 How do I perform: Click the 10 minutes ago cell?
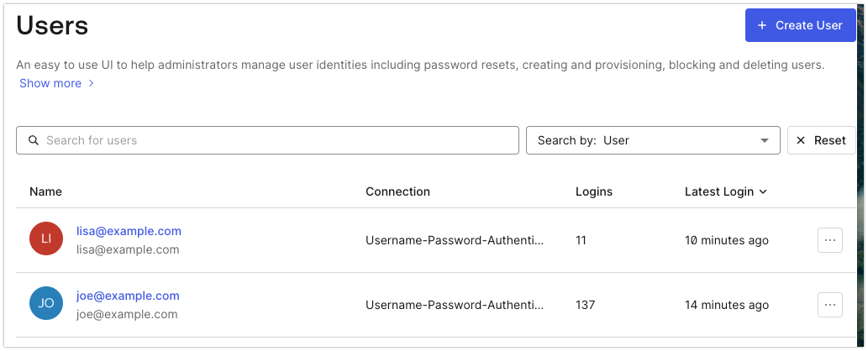point(726,240)
